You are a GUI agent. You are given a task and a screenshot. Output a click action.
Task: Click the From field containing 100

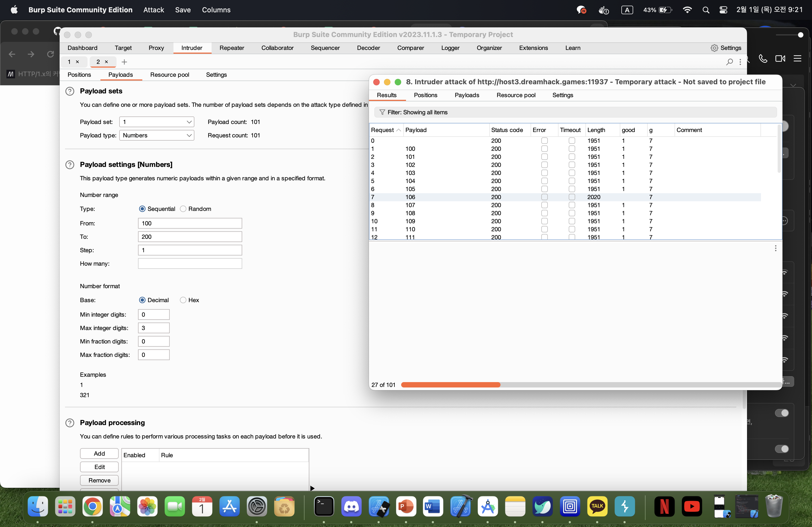(x=190, y=224)
